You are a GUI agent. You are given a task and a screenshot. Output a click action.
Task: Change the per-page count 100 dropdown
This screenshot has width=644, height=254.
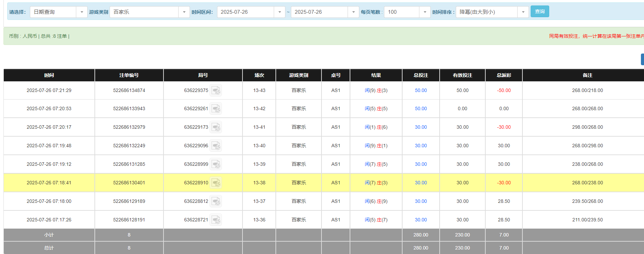click(x=425, y=12)
